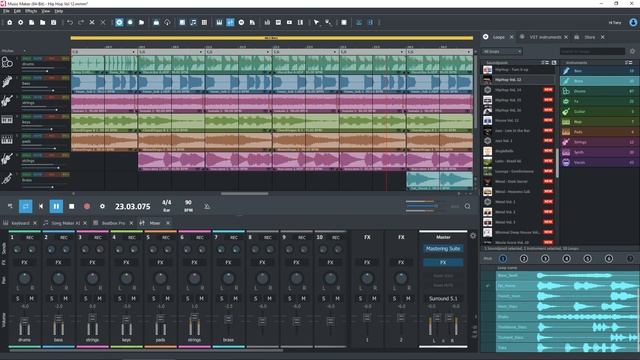Solo mixer channel 3 strings
This screenshot has width=640, height=360.
click(86, 299)
